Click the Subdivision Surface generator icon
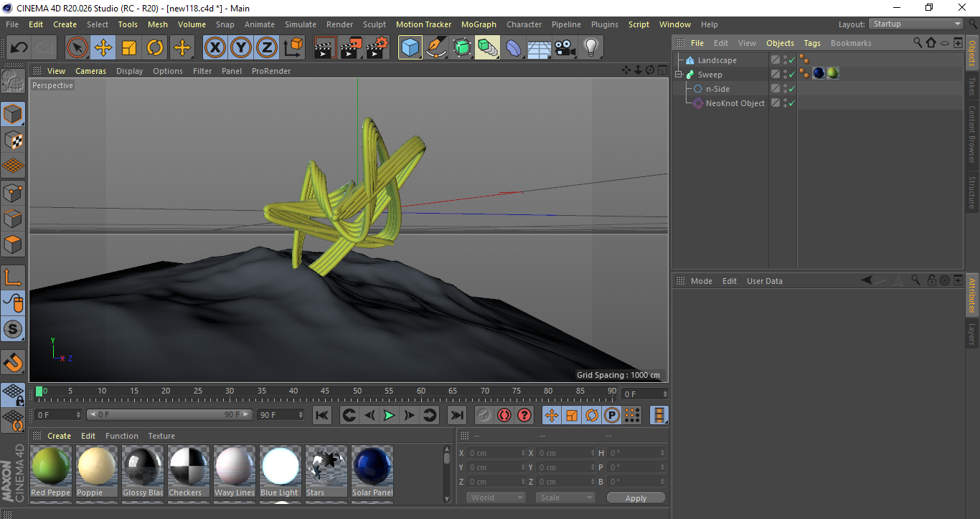Image resolution: width=980 pixels, height=519 pixels. coord(462,48)
